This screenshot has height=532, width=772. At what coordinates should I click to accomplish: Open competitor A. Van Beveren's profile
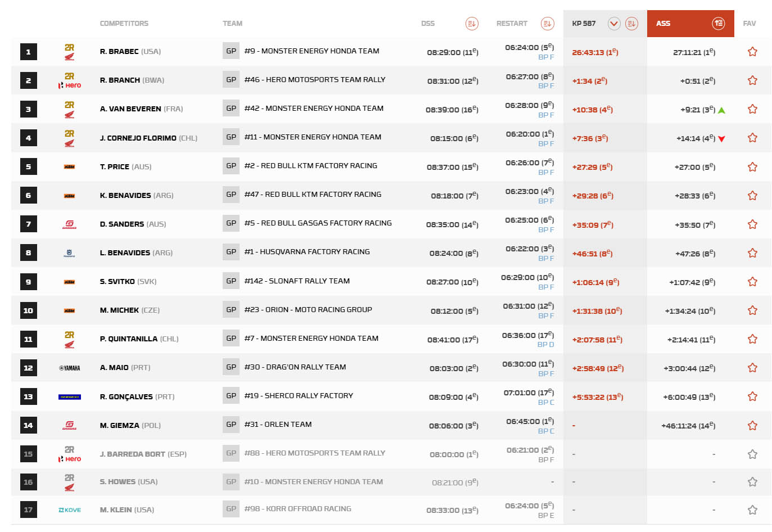click(130, 109)
